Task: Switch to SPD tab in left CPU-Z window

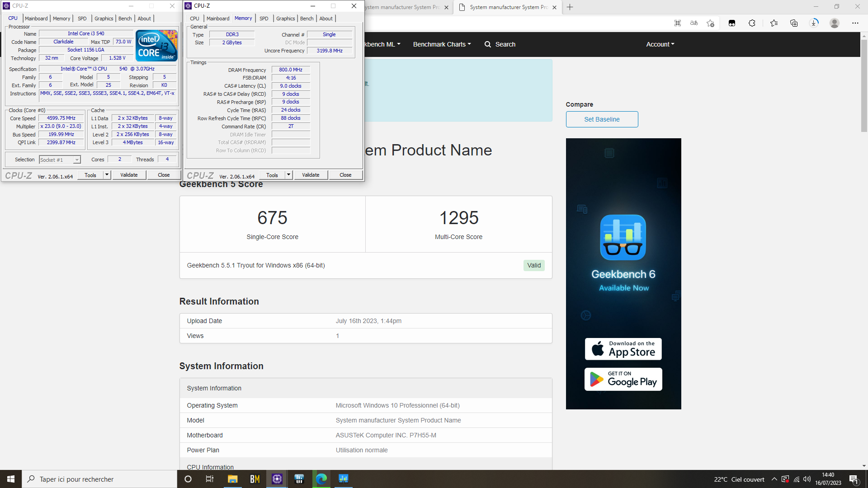Action: [82, 19]
